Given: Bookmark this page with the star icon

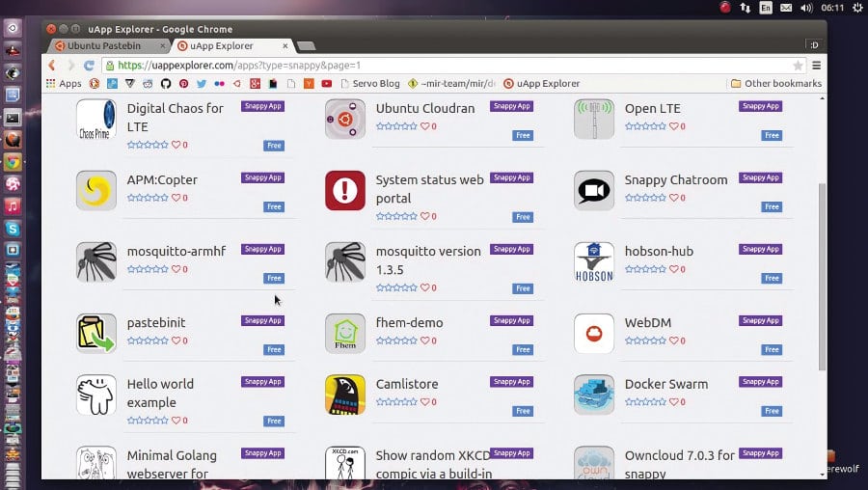Looking at the screenshot, I should pos(798,66).
